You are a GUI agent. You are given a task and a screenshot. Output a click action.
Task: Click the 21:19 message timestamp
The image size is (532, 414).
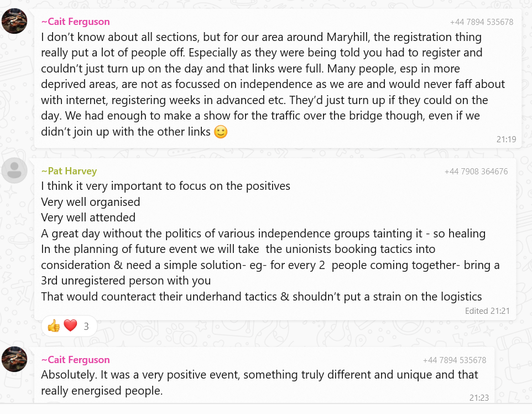(x=506, y=139)
